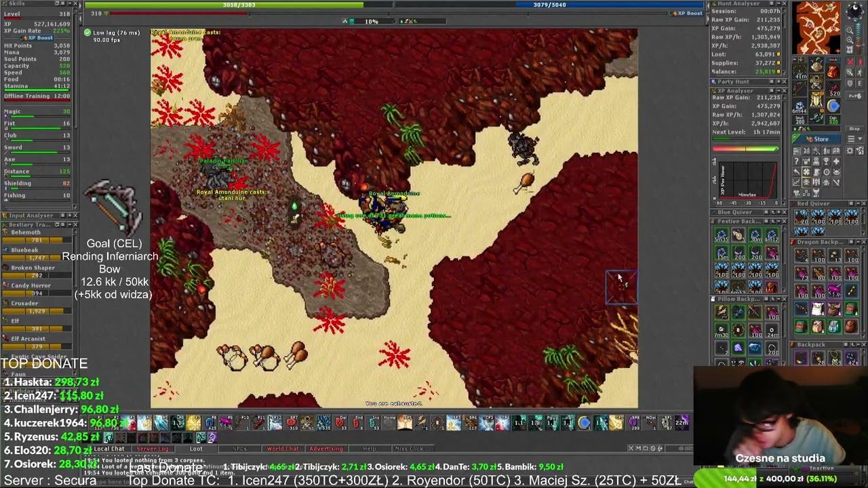
Task: Open the options menu dropdown beside Store
Action: click(x=855, y=139)
